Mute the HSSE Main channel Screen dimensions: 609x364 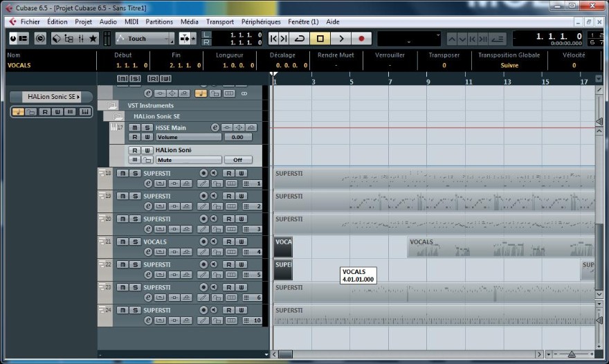[134, 127]
